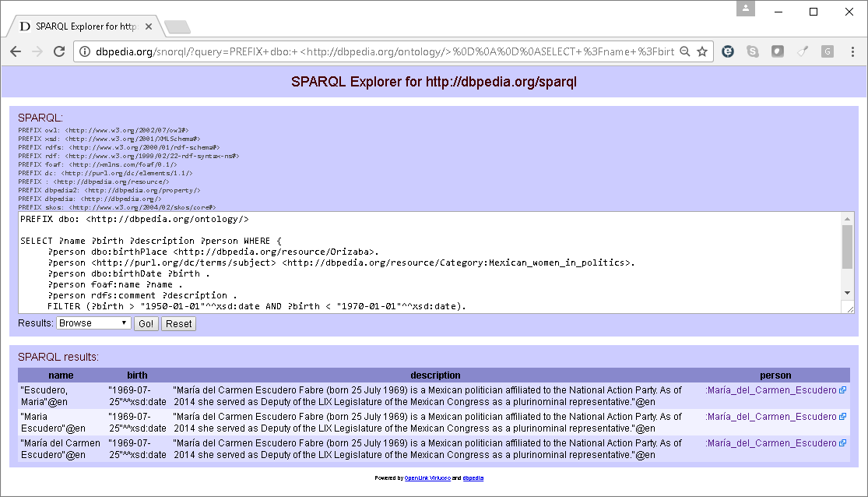Select the "María del Carmen Escudero"@en name cell
Screen dimensions: 868x497
click(61, 449)
